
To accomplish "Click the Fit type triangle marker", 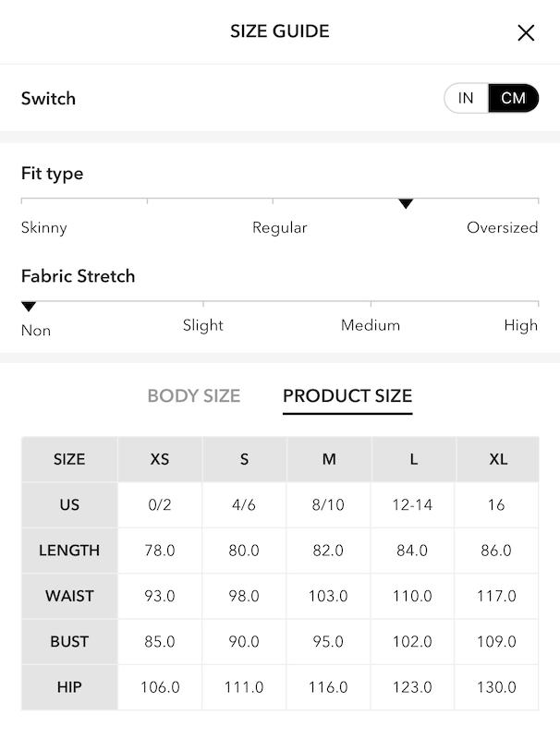I will click(x=406, y=203).
